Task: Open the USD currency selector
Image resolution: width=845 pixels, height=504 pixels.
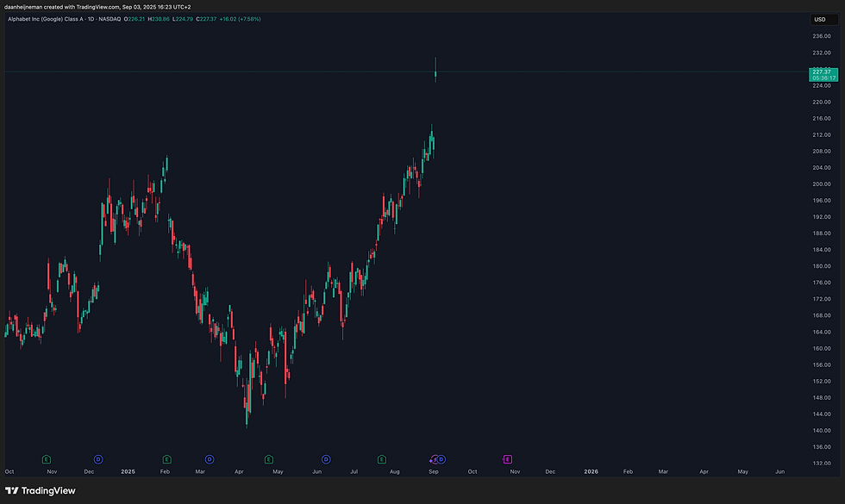Action: pos(824,19)
